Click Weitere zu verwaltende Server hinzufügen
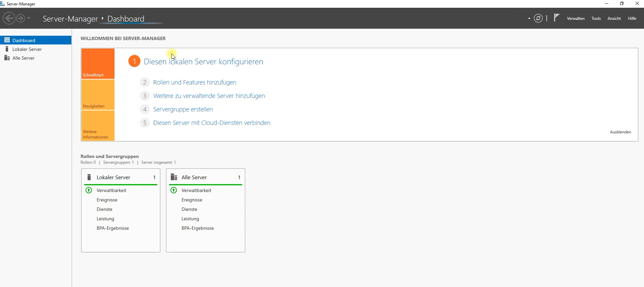644x287 pixels. (209, 96)
